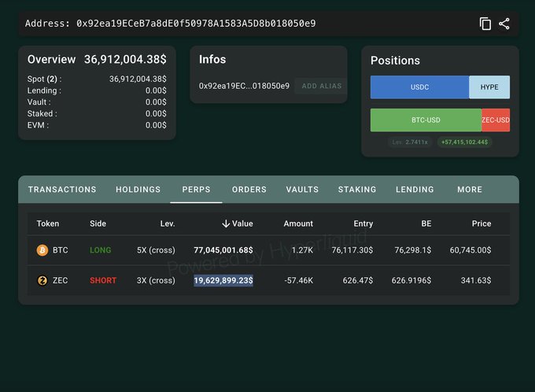Sort table by Amount column header
Image resolution: width=535 pixels, height=392 pixels.
point(298,224)
